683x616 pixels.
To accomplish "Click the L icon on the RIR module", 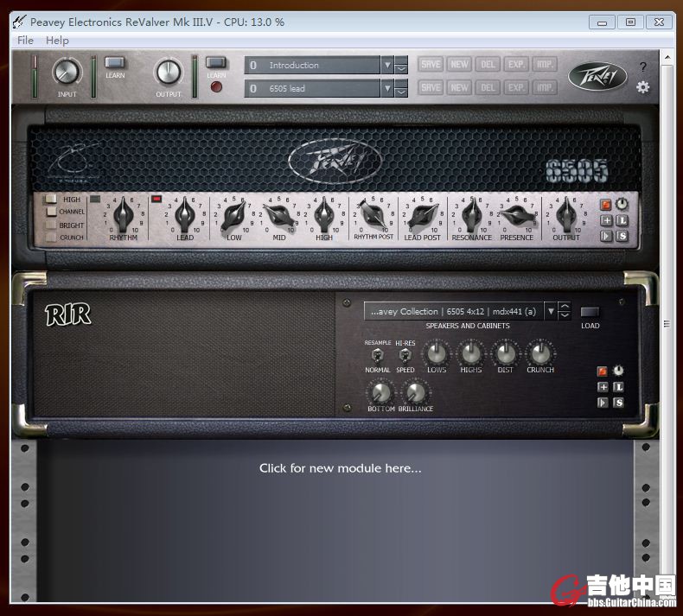I will (618, 386).
